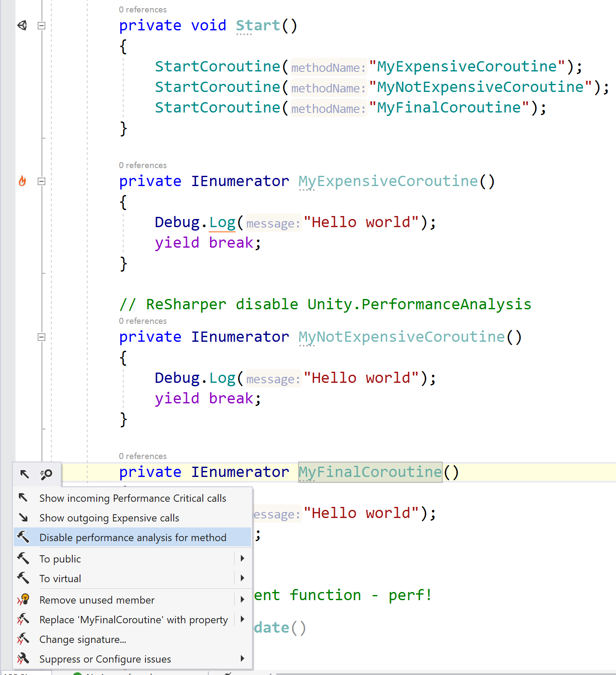Click the methodName: hint before "MyExpensiveCoroutine"
Screen dimensions: 616x675
pyautogui.click(x=329, y=67)
